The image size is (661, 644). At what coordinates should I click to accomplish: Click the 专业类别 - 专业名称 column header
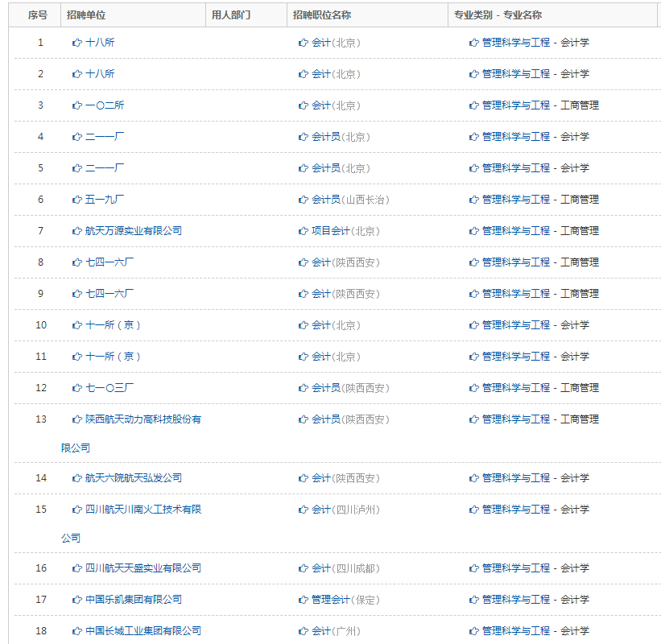tap(498, 15)
